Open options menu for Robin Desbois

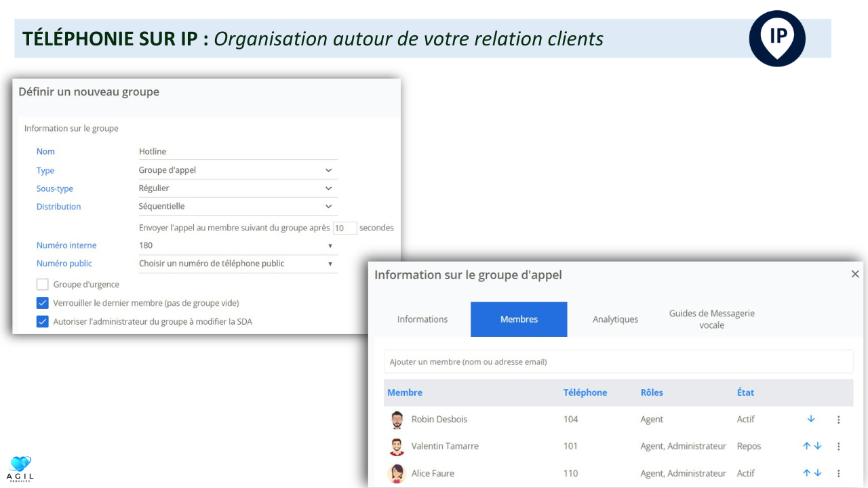point(838,420)
